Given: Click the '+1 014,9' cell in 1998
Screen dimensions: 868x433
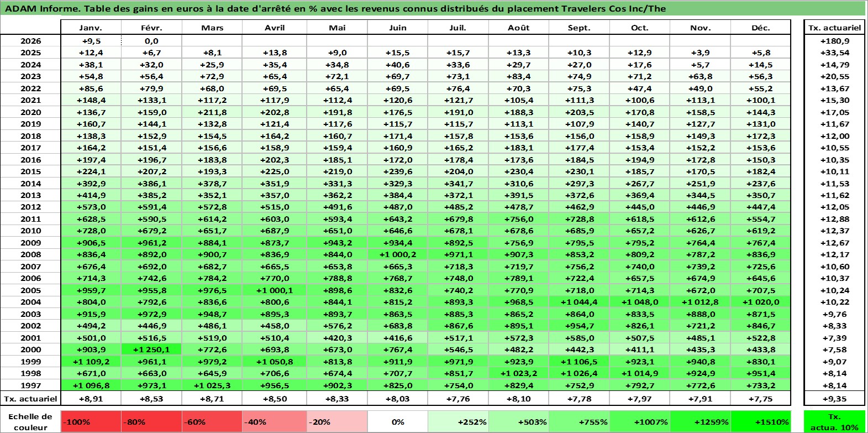Looking at the screenshot, I should (x=640, y=373).
